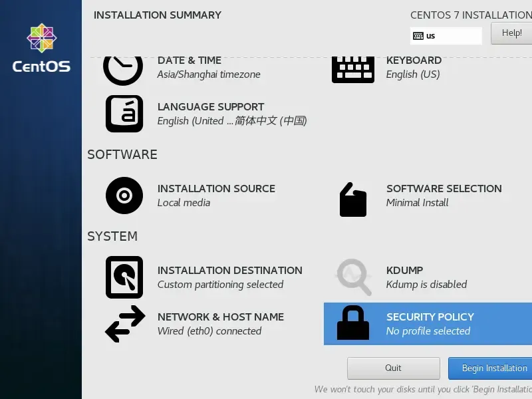Click the Begin Installation button
Image resolution: width=532 pixels, height=399 pixels.
click(490, 368)
